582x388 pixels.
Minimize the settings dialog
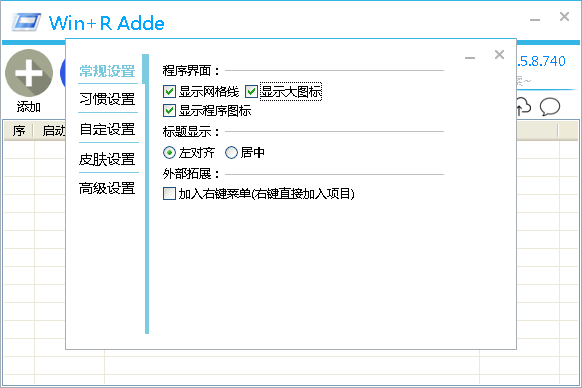click(470, 58)
